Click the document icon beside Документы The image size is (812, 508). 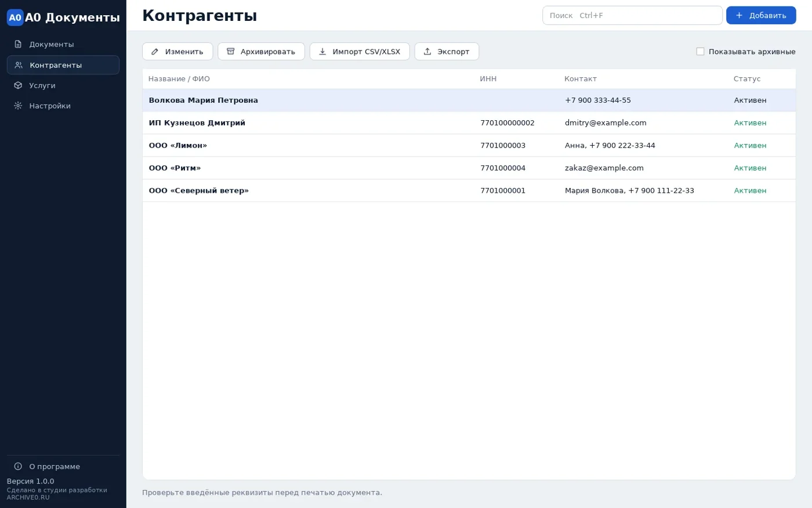(x=18, y=44)
